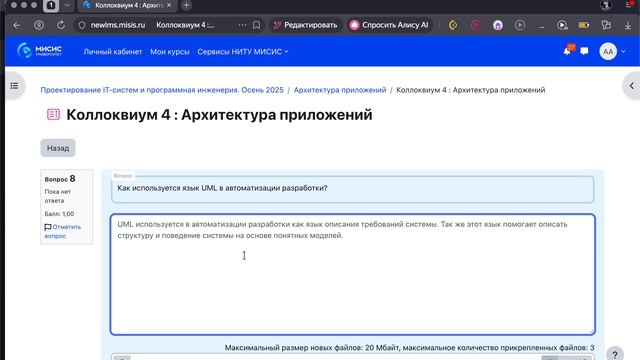
Task: Open the extensions puzzle icon
Action: coord(606,25)
